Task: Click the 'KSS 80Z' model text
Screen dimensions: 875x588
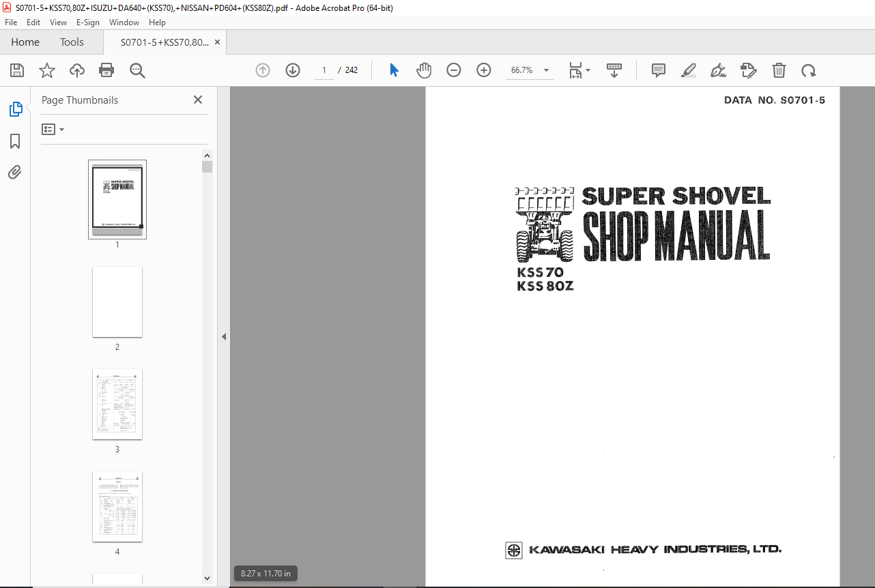Action: tap(545, 286)
